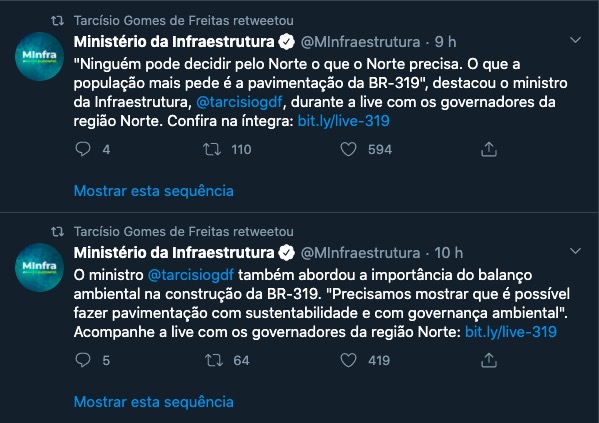
Task: Open MInfra profile avatar of second tweet
Action: coord(39,267)
